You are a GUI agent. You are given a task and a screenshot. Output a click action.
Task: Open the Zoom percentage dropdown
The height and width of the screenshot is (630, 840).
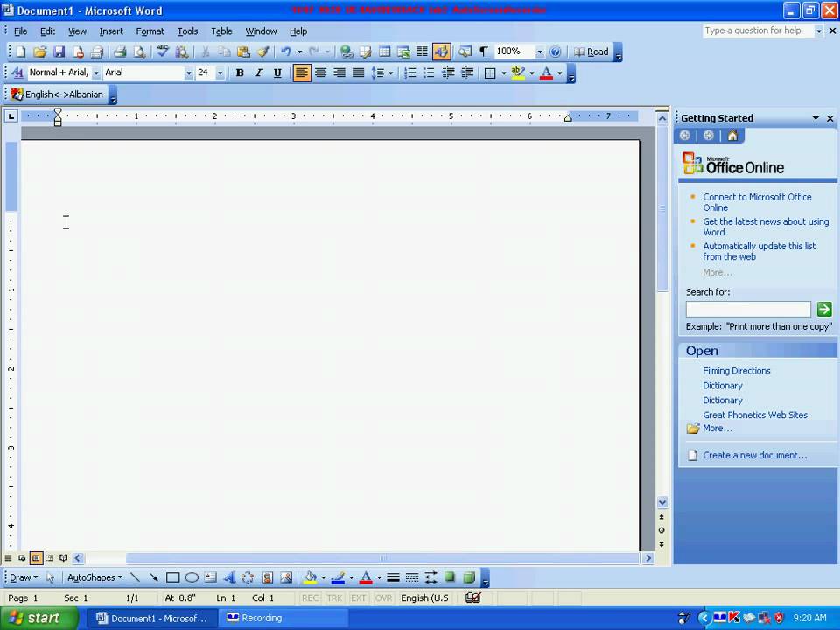[x=540, y=52]
